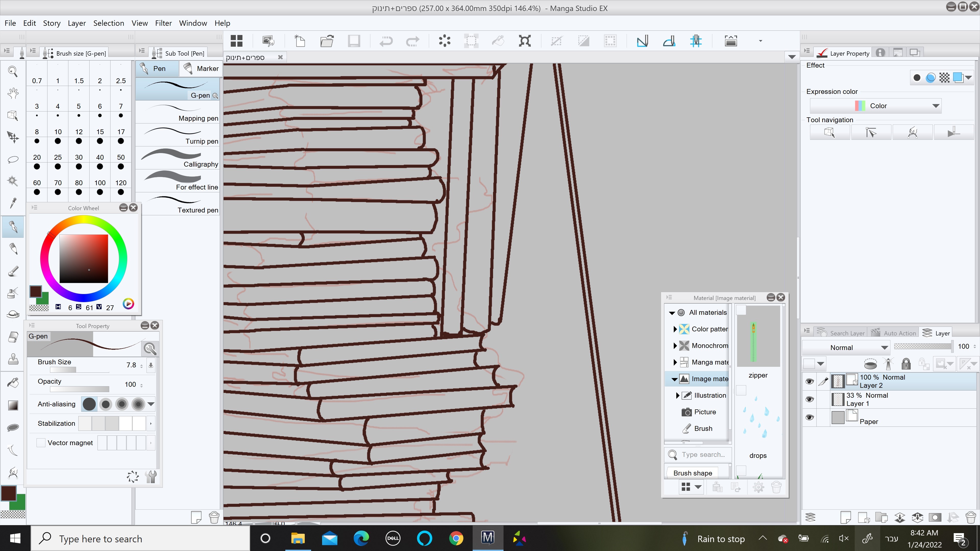
Task: Click the Lock Layer padlock icon
Action: click(906, 364)
